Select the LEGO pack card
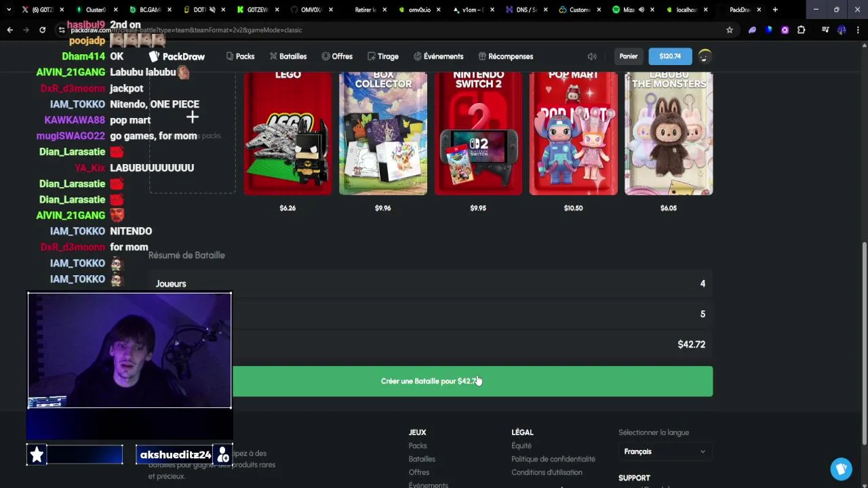868x488 pixels. [288, 133]
